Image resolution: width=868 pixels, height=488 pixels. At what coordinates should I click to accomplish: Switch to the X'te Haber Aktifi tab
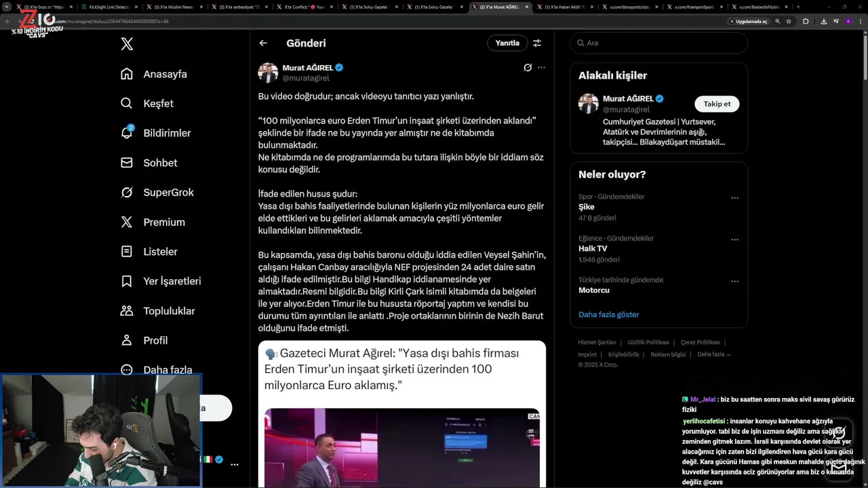tap(565, 7)
